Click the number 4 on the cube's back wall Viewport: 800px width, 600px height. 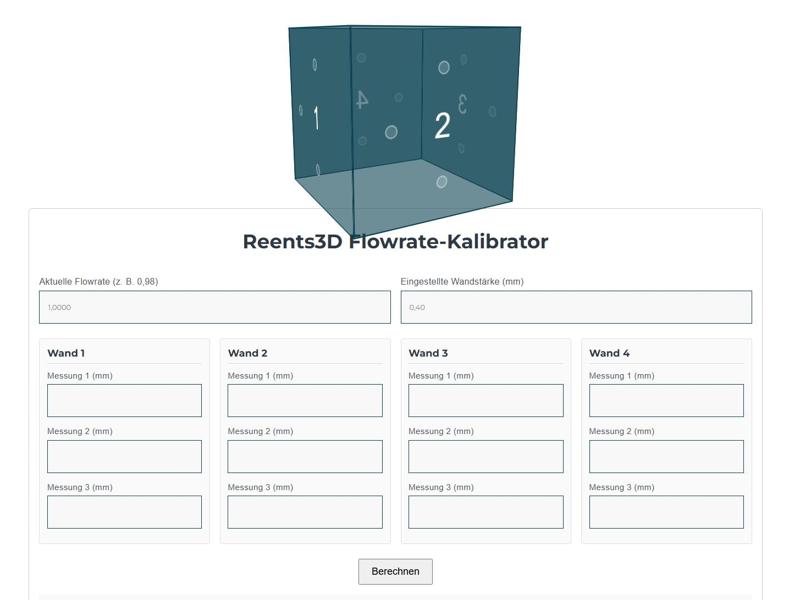[x=362, y=99]
